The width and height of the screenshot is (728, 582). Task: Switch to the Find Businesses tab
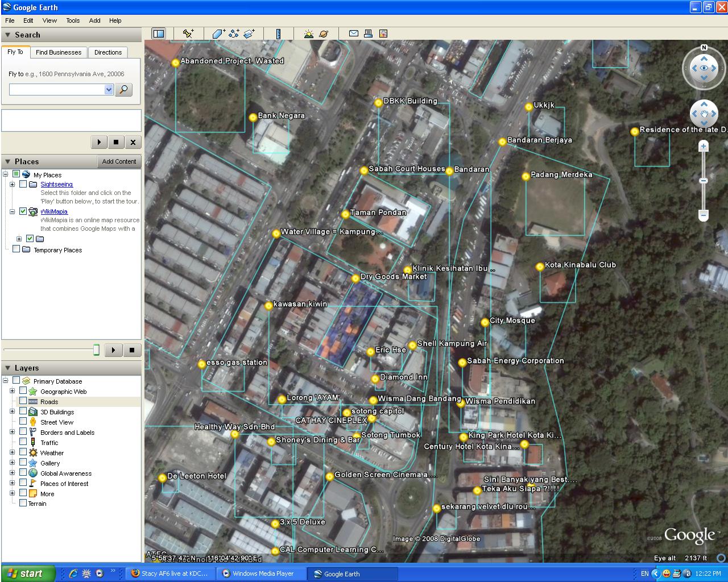(x=59, y=52)
